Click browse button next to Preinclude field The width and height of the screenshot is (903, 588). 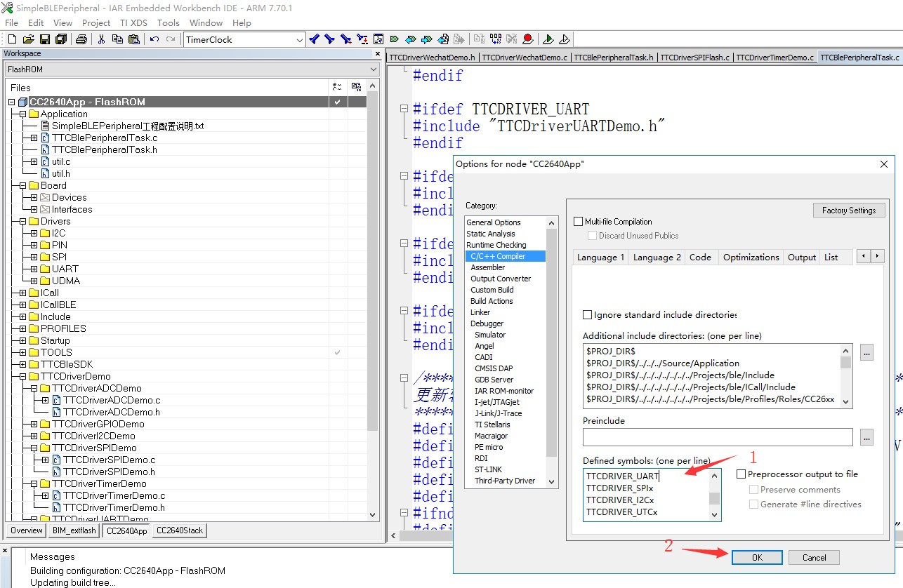[866, 437]
